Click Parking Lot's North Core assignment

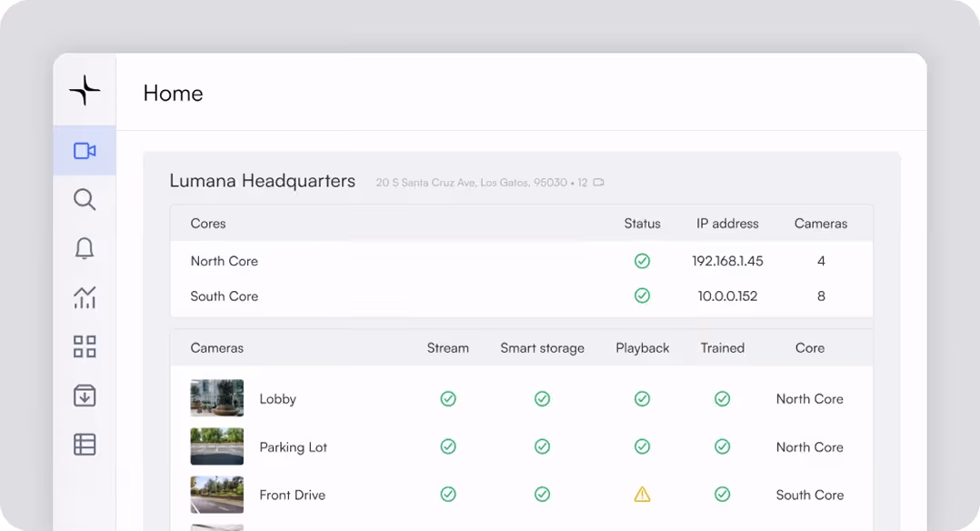pyautogui.click(x=809, y=447)
